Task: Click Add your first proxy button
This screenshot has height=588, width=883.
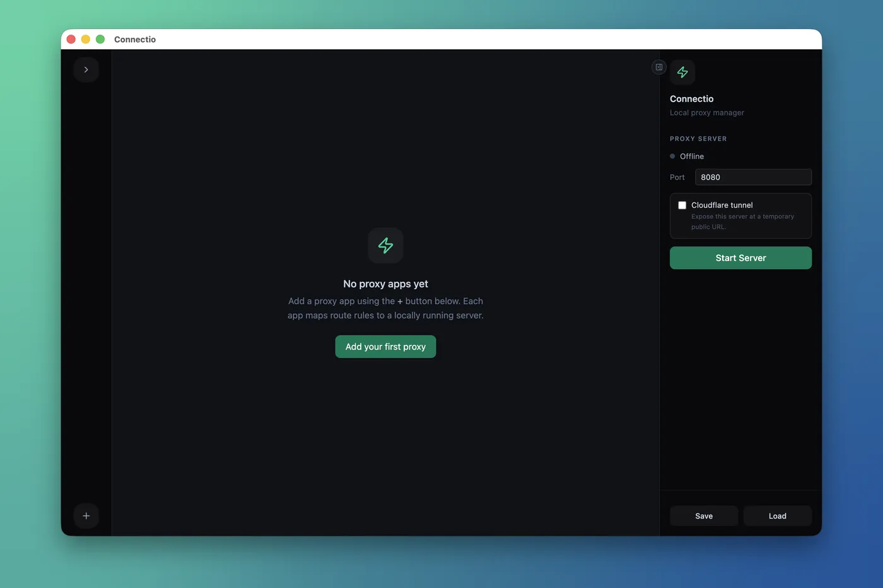Action: pos(385,347)
